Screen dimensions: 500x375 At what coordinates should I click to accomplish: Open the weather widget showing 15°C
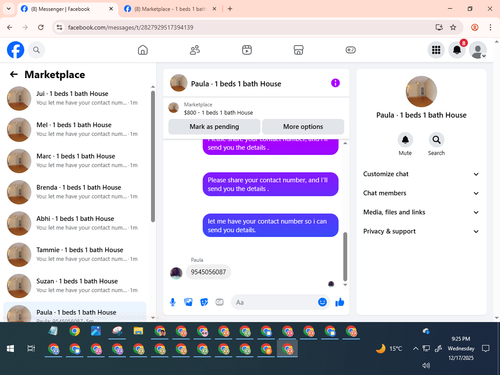(x=389, y=349)
